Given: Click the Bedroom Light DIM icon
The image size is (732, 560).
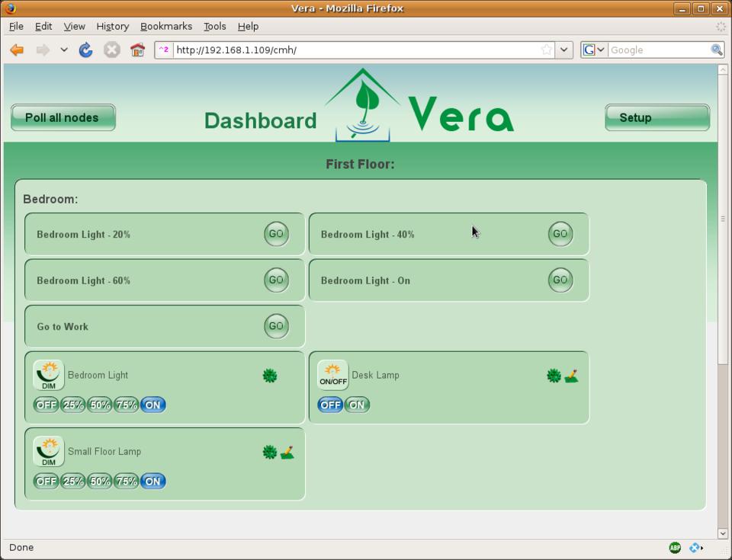Looking at the screenshot, I should tap(49, 375).
